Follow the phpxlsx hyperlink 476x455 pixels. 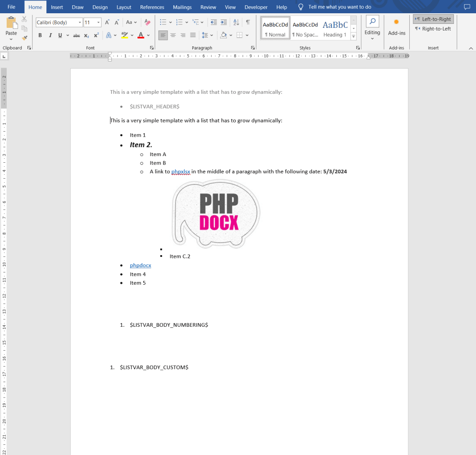click(x=181, y=172)
